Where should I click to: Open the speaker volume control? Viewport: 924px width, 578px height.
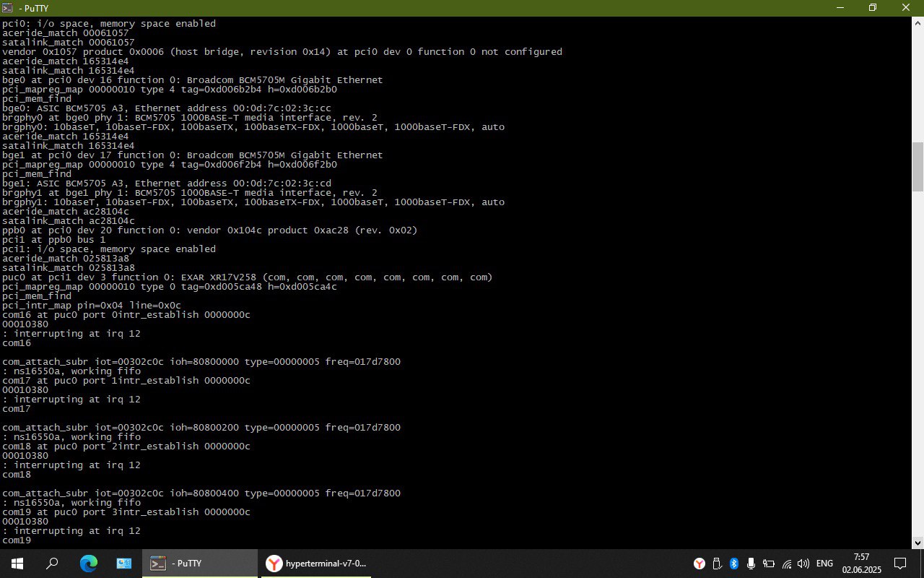coord(803,564)
